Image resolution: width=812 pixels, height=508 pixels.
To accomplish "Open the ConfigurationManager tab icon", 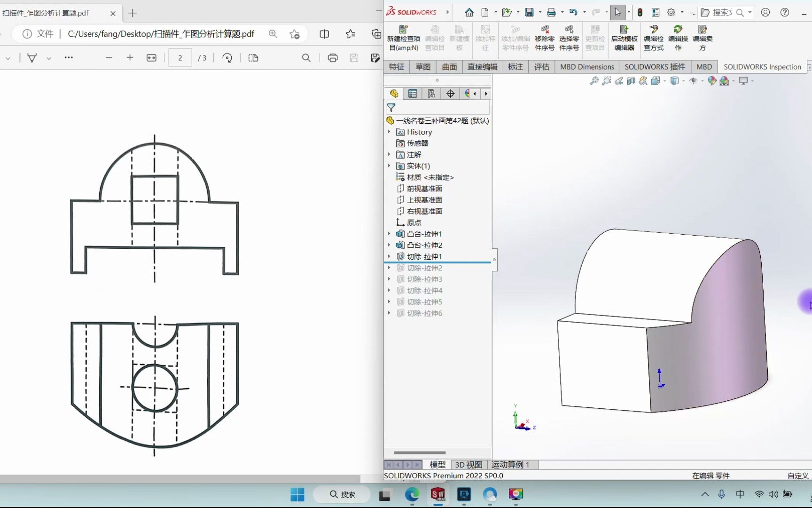I will [x=431, y=94].
